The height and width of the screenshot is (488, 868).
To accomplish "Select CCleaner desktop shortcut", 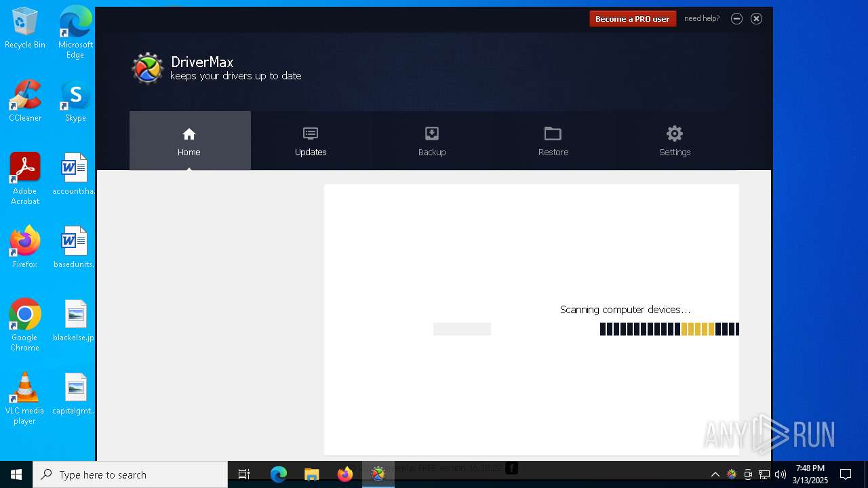I will coord(25,102).
